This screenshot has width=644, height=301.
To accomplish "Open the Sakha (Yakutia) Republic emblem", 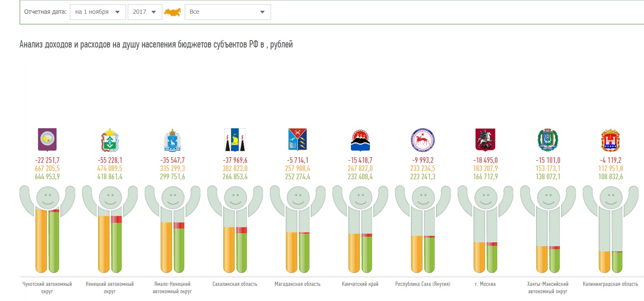I will click(x=423, y=139).
